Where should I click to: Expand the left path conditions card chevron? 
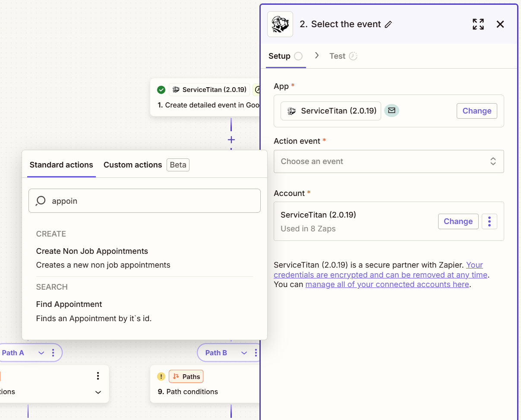(98, 392)
